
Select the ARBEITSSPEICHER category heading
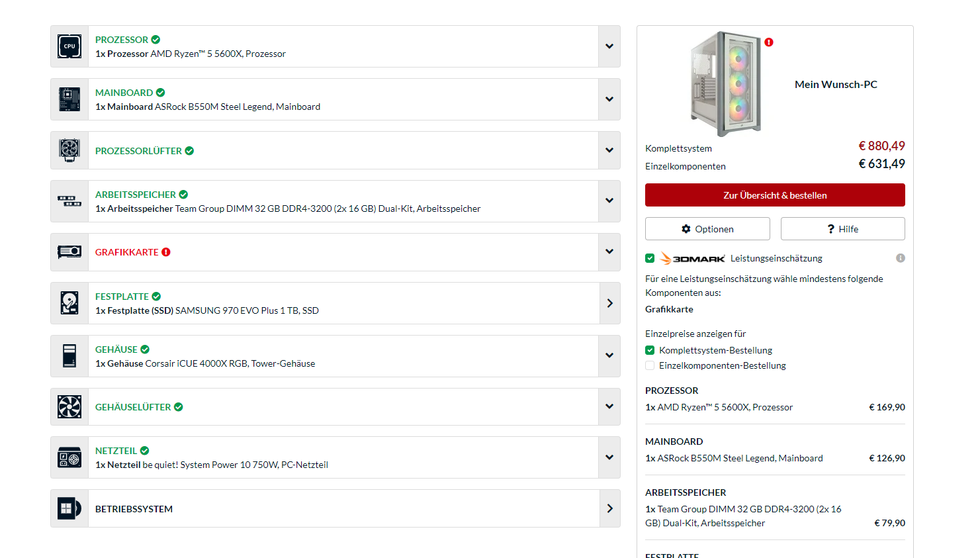coord(136,195)
